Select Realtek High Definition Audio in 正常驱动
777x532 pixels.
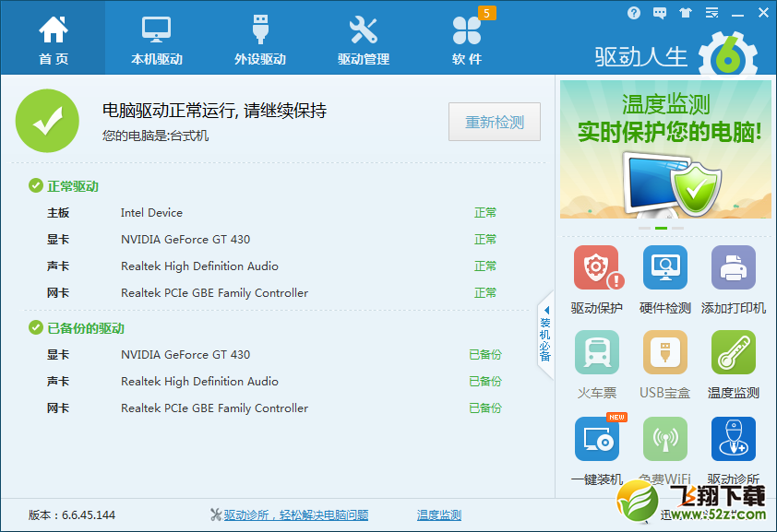click(x=271, y=266)
